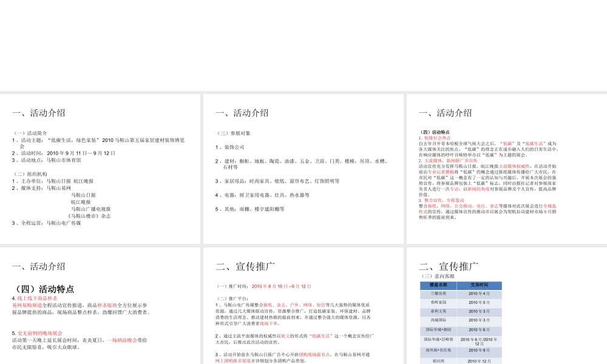Click the '1、装饰公司' item

click(229, 147)
